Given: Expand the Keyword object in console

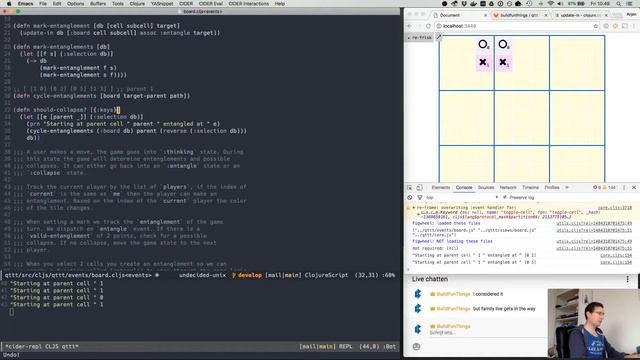Looking at the screenshot, I should (418, 213).
